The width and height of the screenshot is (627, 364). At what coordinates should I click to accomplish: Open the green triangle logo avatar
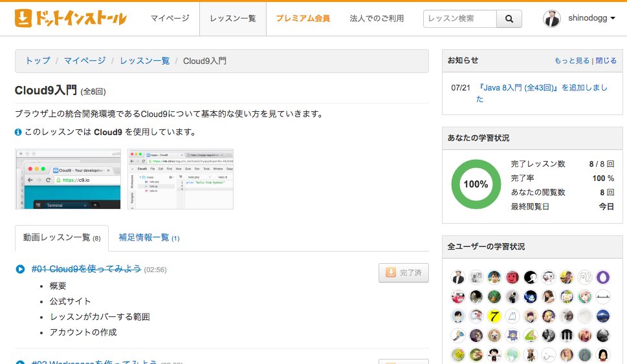(x=530, y=336)
